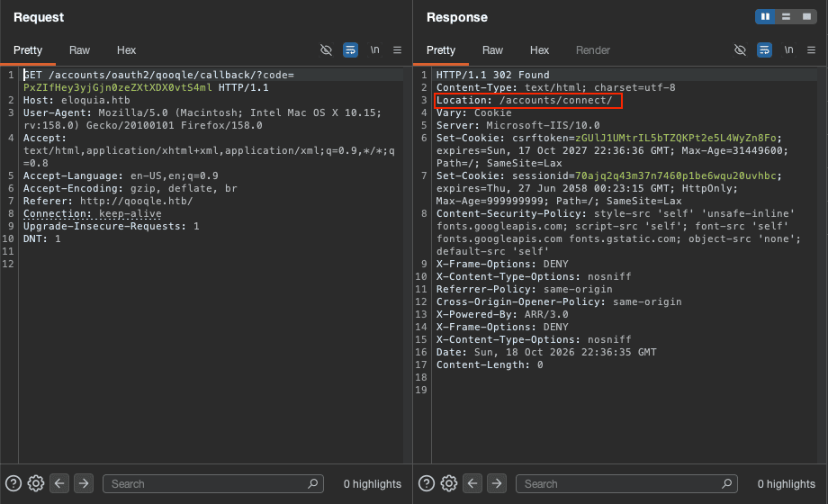Click 'Accept-Language: en-US,en;q=0.9' line
The width and height of the screenshot is (828, 504).
[121, 175]
